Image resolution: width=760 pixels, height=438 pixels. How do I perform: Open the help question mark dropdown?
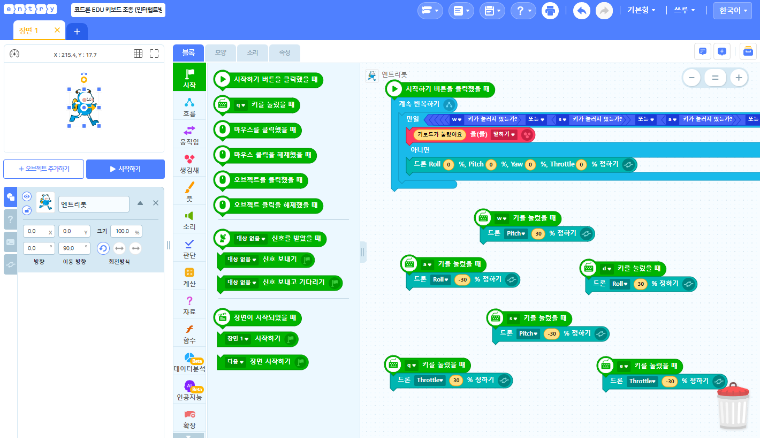(x=525, y=11)
